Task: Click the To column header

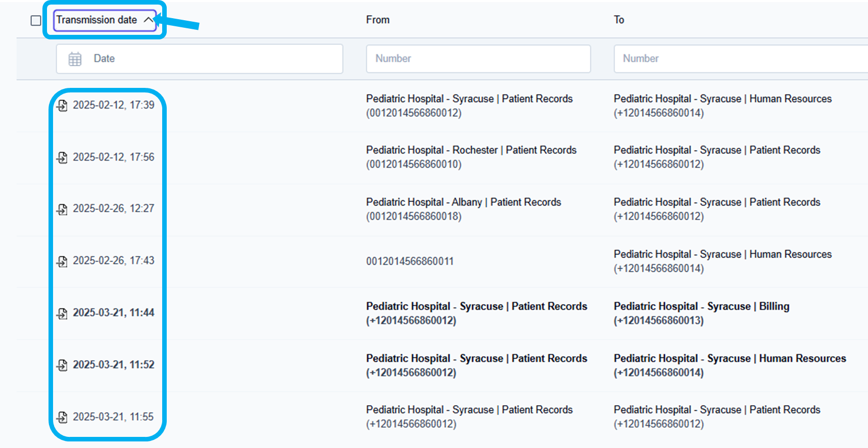Action: point(618,20)
